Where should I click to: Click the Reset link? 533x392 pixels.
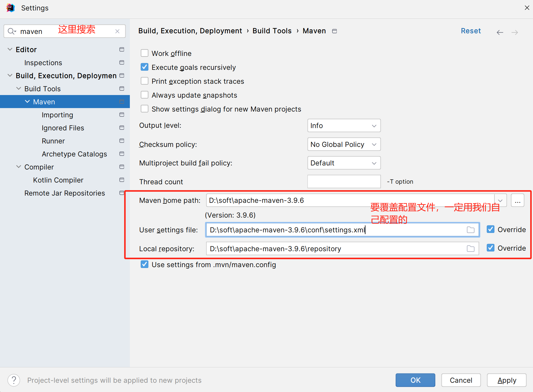pos(471,31)
